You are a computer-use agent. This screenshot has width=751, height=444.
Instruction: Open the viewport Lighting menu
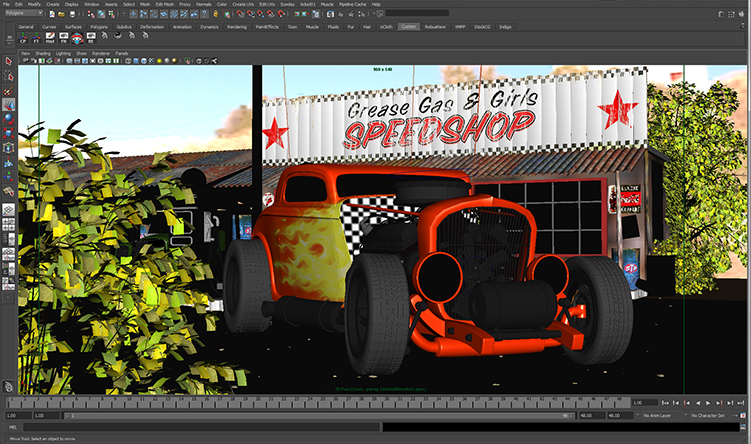pyautogui.click(x=63, y=53)
